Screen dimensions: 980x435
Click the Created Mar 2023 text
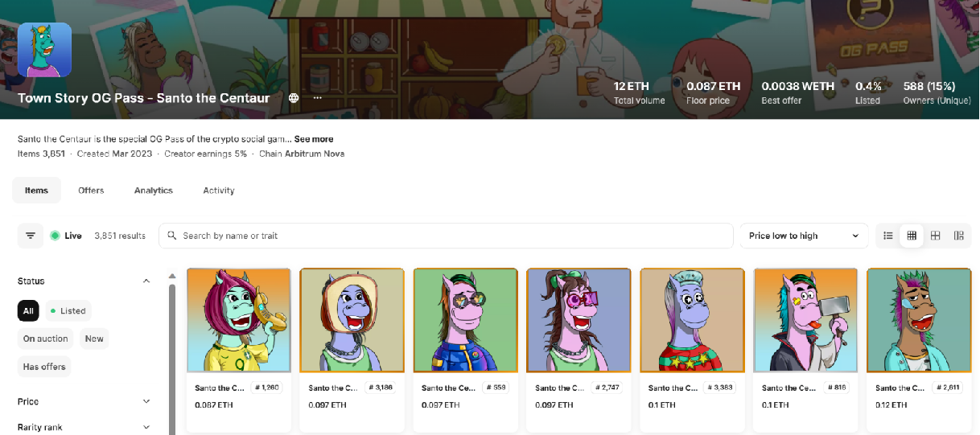(113, 154)
